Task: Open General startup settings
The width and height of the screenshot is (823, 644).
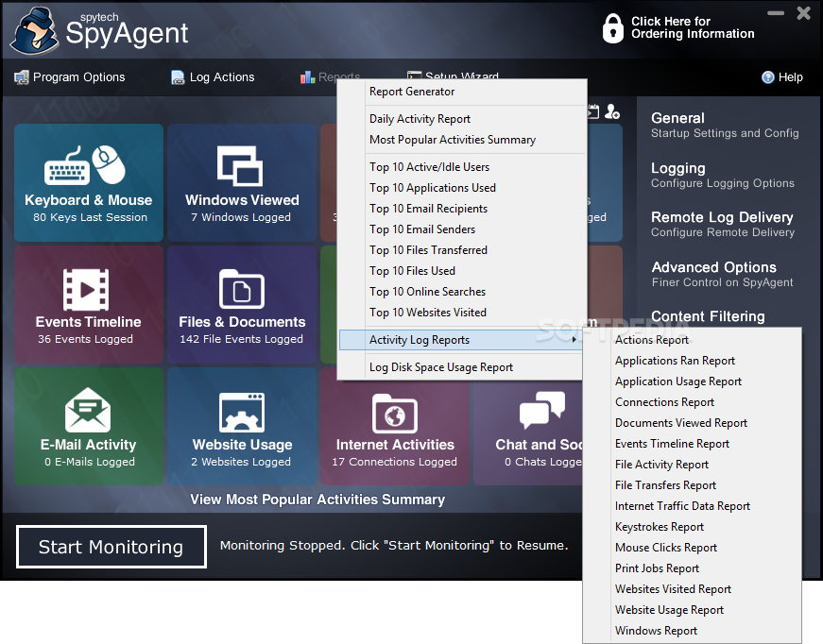Action: (725, 125)
